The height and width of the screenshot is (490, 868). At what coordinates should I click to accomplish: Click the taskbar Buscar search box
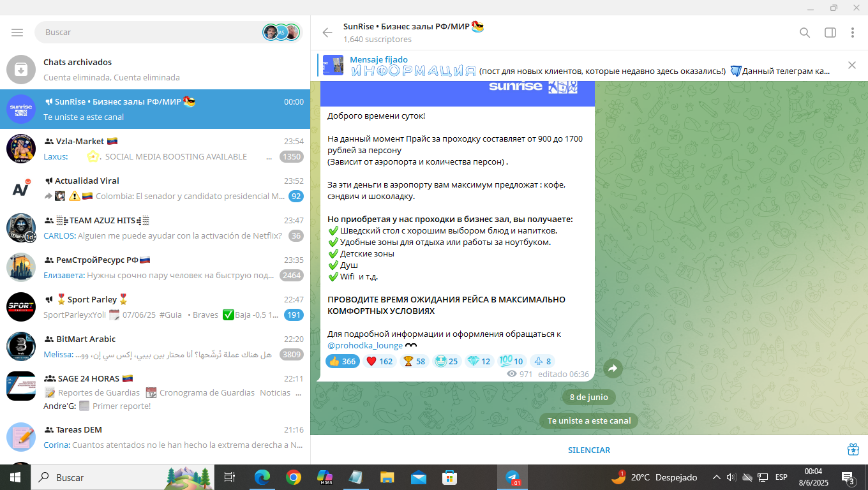(123, 477)
